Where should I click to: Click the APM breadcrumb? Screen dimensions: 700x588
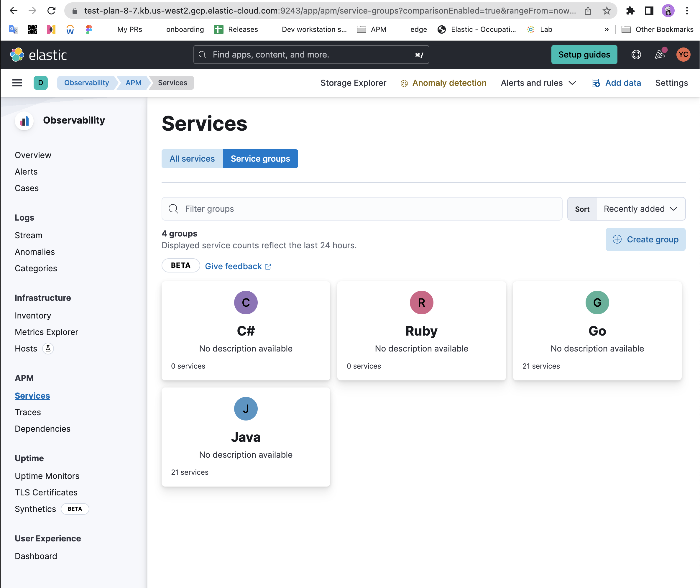[x=133, y=83]
